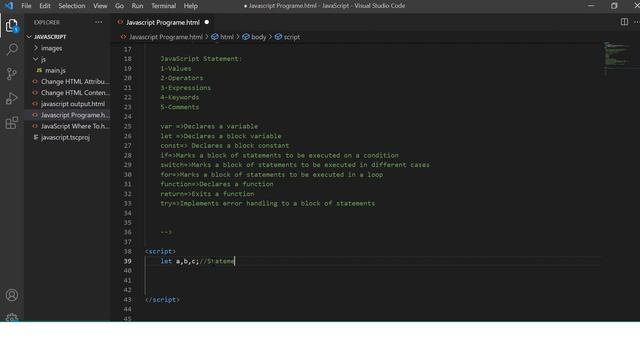Click the closing </script> tag text
The width and height of the screenshot is (640, 360).
point(162,300)
